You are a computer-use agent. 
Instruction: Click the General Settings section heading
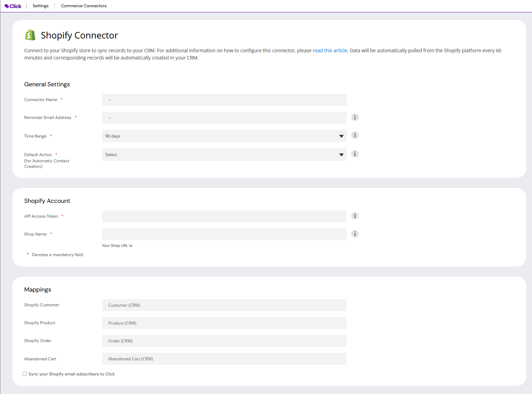pos(47,84)
